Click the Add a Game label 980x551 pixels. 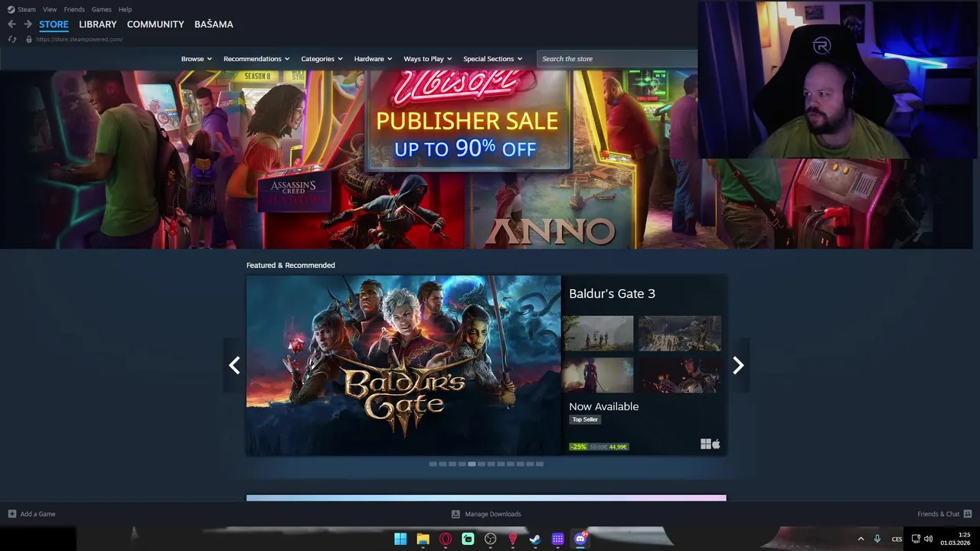[x=38, y=514]
